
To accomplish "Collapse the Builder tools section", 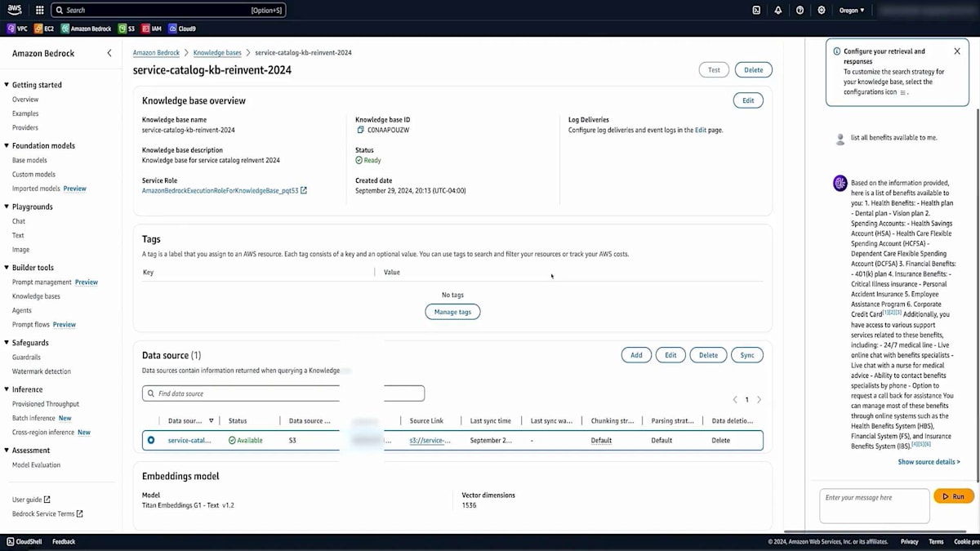I will pyautogui.click(x=7, y=268).
